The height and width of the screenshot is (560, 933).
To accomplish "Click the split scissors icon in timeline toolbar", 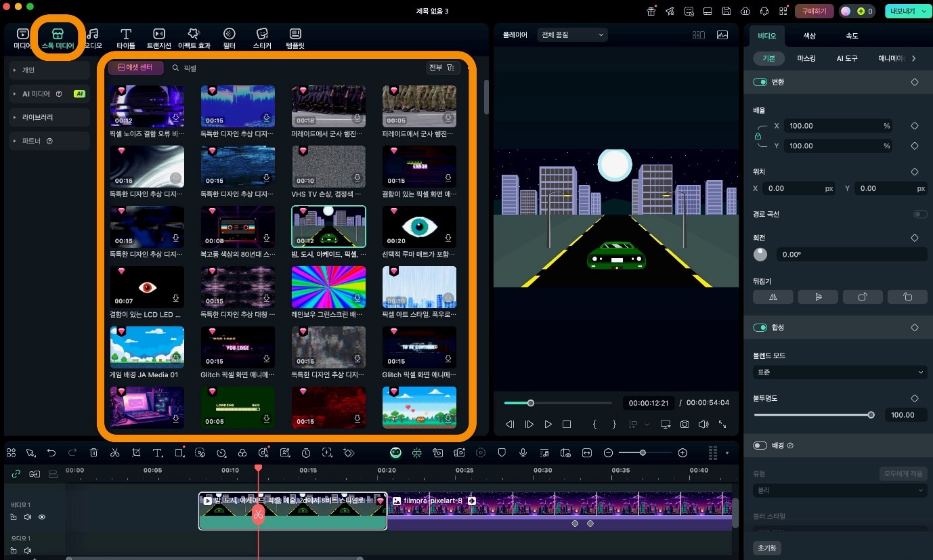I will pyautogui.click(x=114, y=453).
